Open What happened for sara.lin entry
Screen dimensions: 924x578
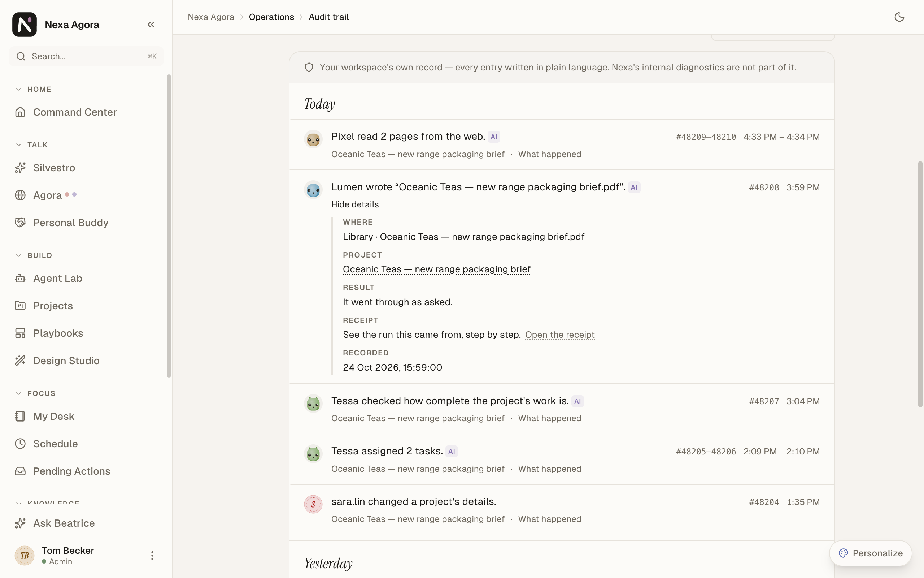coord(549,519)
